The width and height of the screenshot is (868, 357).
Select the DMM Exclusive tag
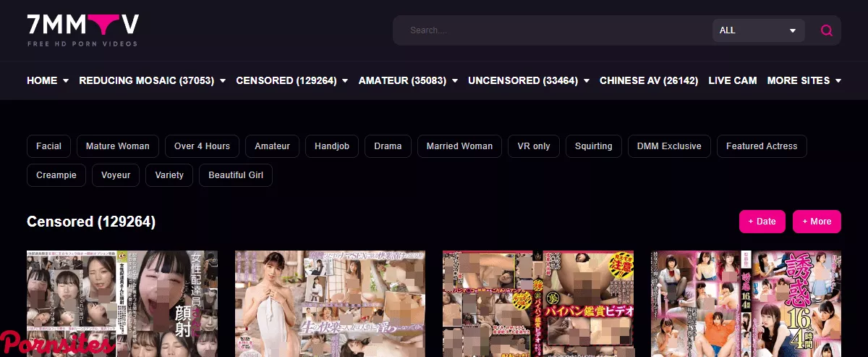(669, 146)
